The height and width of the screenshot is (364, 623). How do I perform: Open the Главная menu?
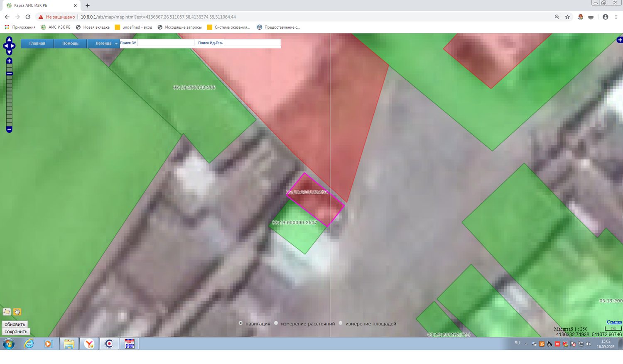click(37, 43)
